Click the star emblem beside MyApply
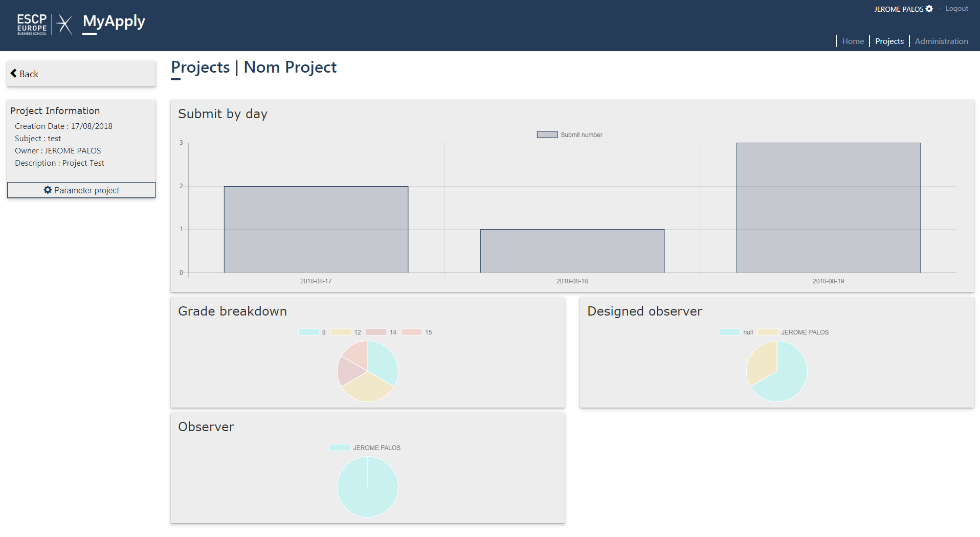This screenshot has height=537, width=980. point(64,24)
